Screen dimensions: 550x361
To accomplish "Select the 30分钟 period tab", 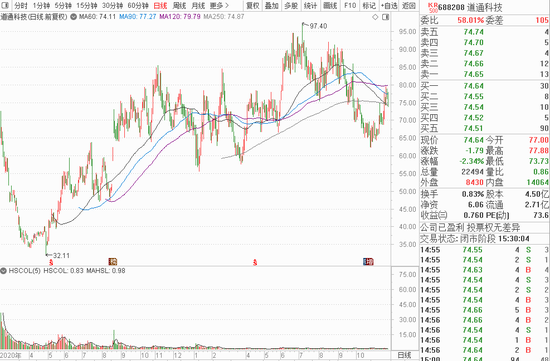I will click(112, 6).
